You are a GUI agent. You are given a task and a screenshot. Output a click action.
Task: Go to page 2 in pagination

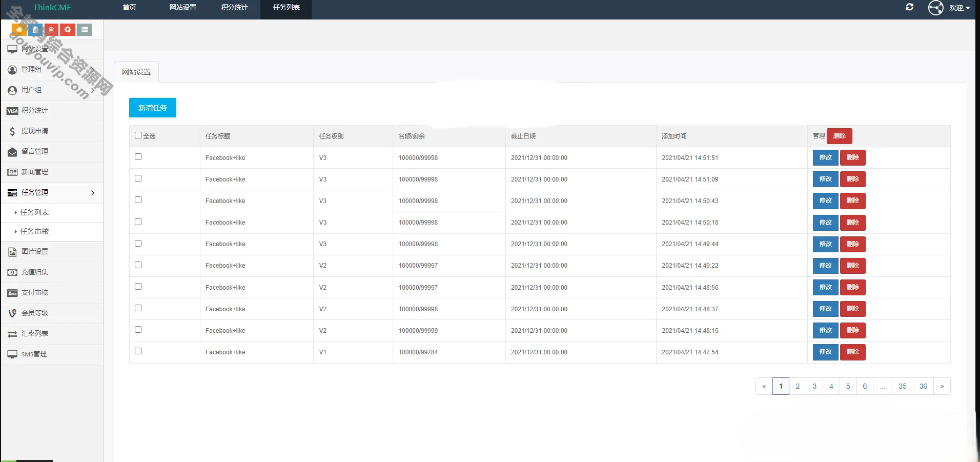coord(798,386)
